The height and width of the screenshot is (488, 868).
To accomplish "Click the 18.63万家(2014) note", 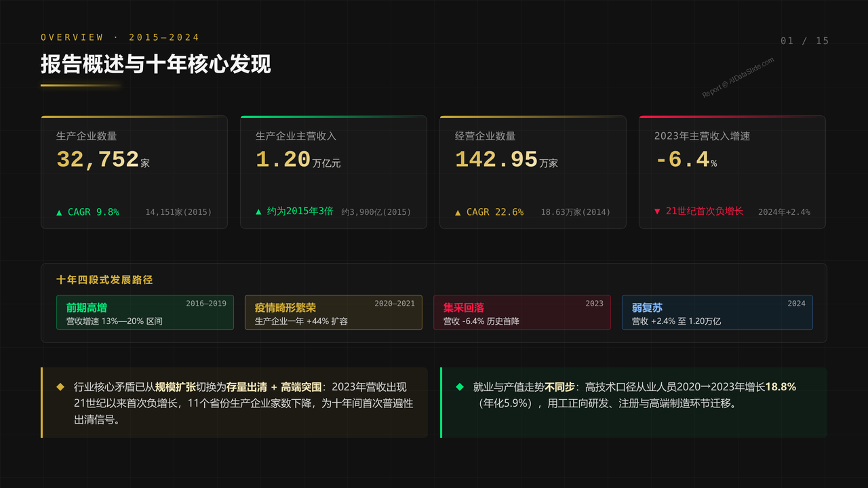I will pos(576,212).
